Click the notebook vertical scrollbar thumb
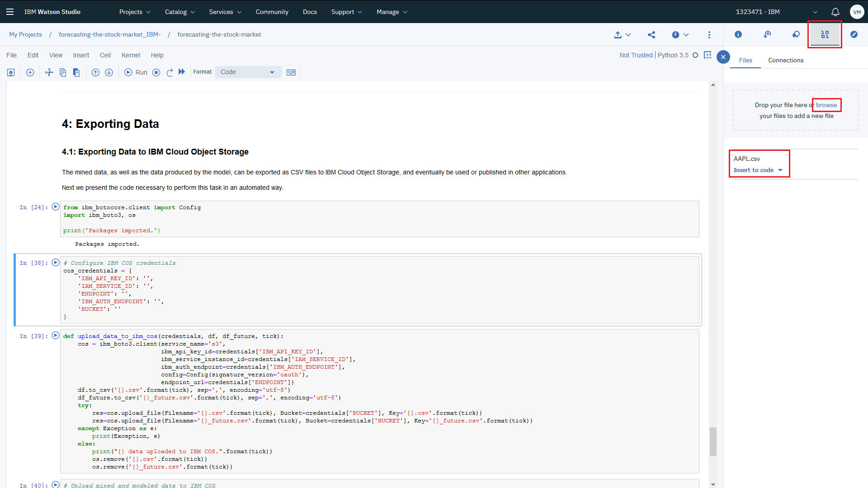Screen dimensions: 868x488 (713, 441)
